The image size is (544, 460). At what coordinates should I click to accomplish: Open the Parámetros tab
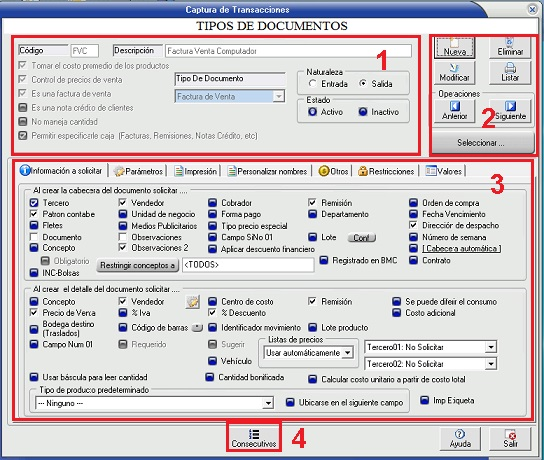tap(138, 171)
